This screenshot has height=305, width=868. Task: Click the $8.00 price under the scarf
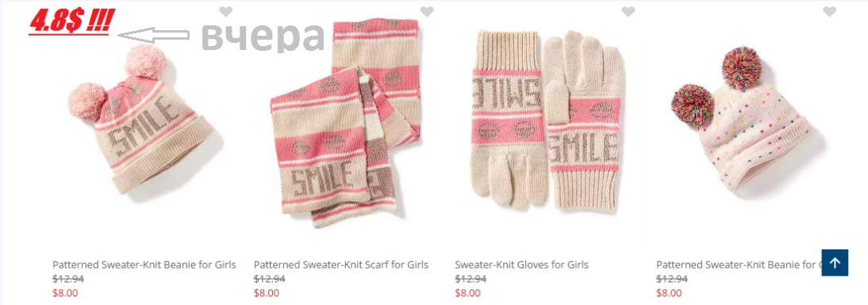(x=267, y=293)
